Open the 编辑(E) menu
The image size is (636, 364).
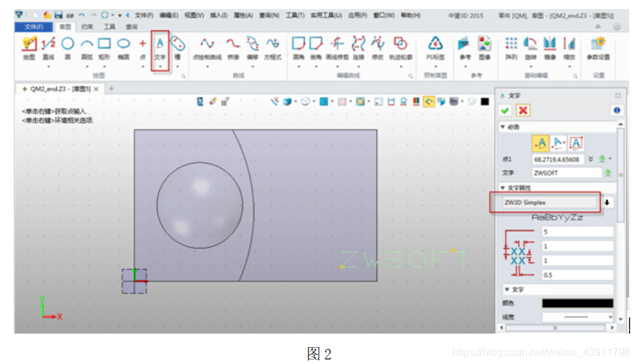point(169,16)
